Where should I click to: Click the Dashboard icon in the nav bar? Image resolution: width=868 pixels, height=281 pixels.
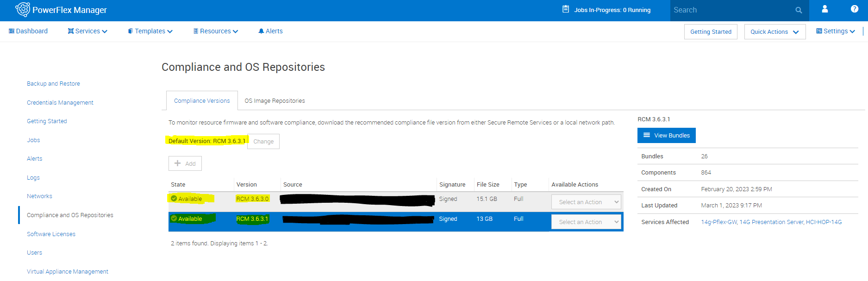pos(12,31)
